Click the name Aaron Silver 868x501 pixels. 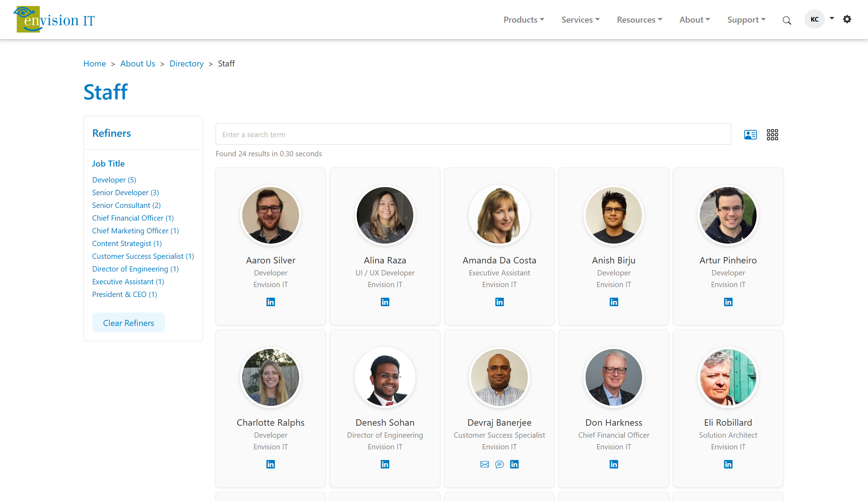point(270,260)
